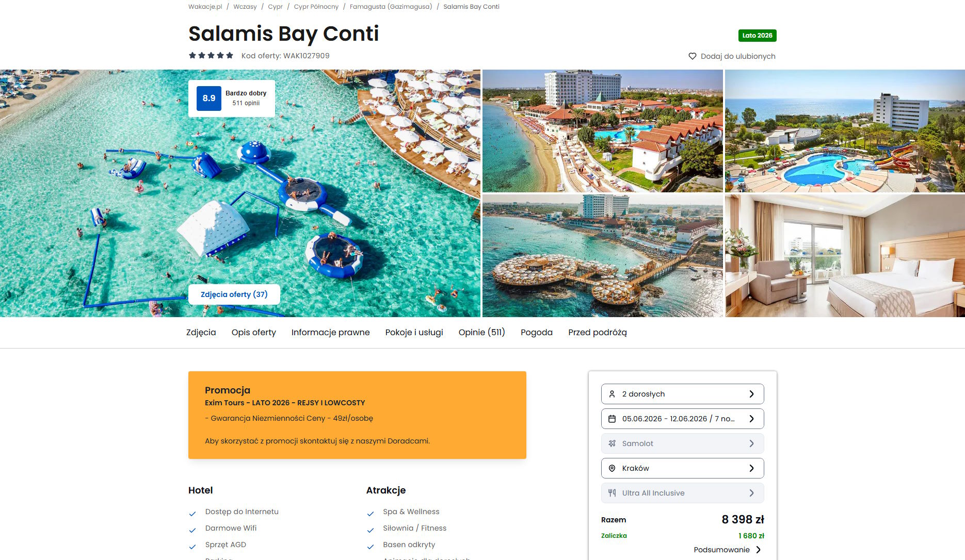Click the Lato 2026 green badge
This screenshot has width=965, height=560.
coord(757,36)
